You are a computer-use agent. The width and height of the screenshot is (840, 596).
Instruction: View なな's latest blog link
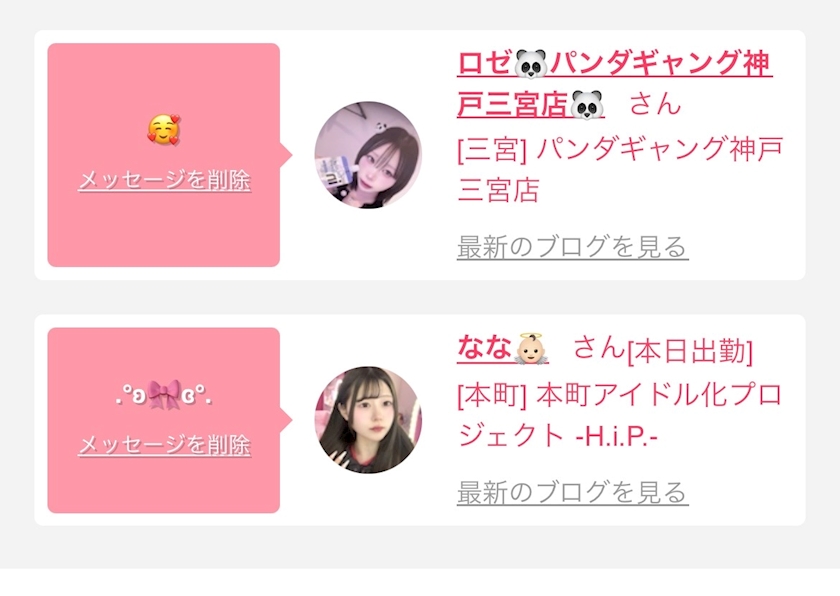click(x=573, y=492)
